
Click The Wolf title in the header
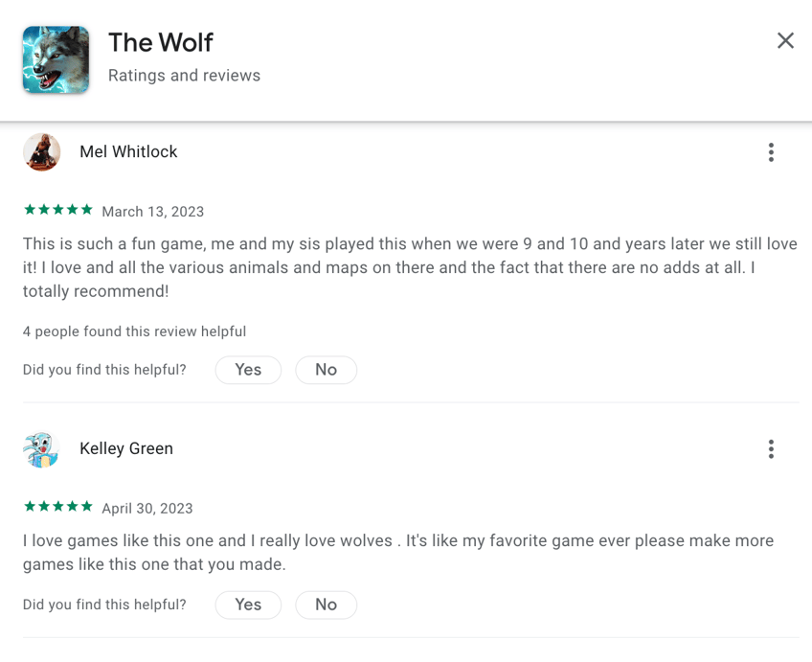161,42
